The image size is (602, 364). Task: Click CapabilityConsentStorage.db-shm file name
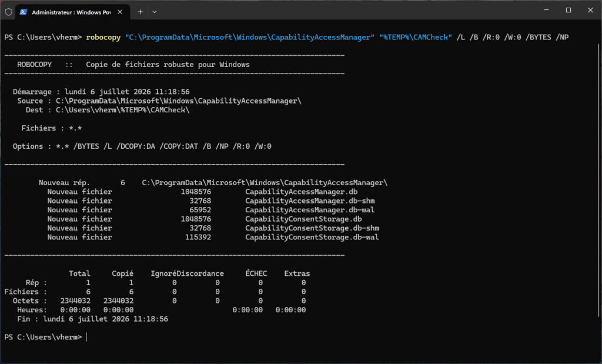pyautogui.click(x=312, y=228)
